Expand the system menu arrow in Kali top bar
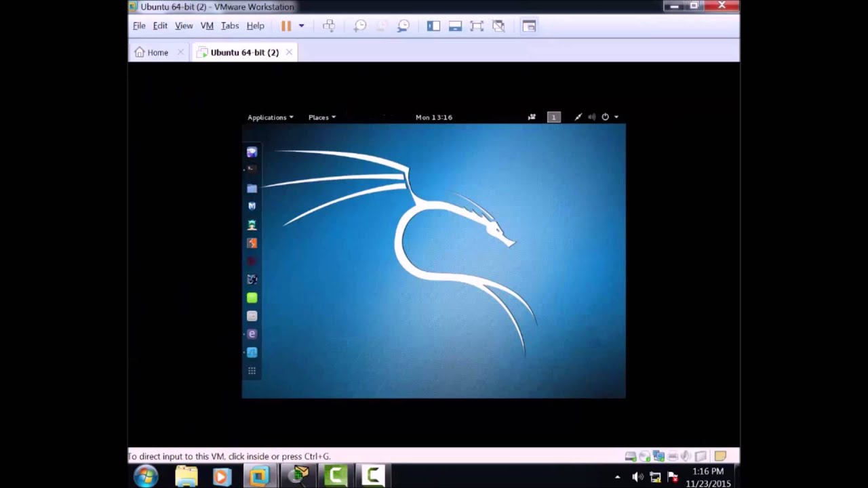Image resolution: width=868 pixels, height=488 pixels. pos(616,117)
